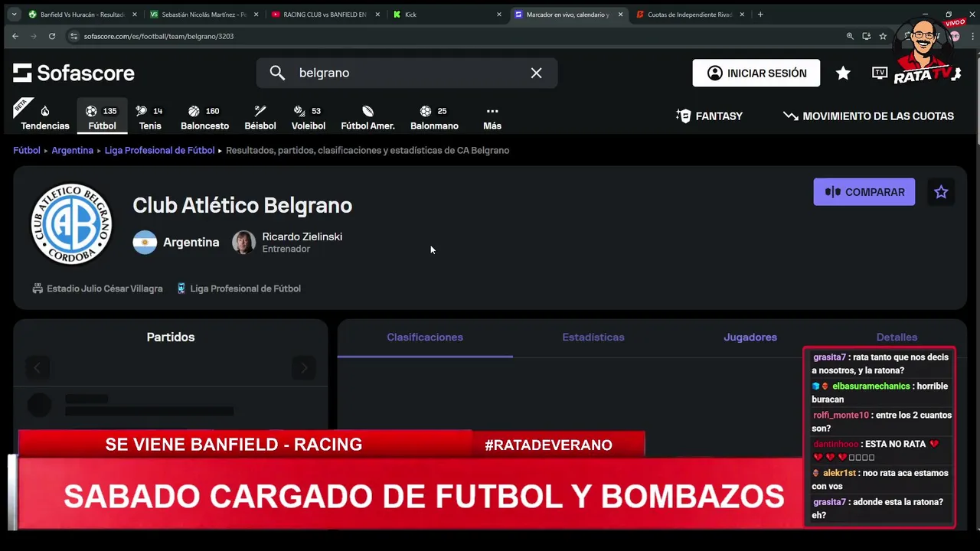Select the Tenis sport tab
980x551 pixels.
point(150,117)
